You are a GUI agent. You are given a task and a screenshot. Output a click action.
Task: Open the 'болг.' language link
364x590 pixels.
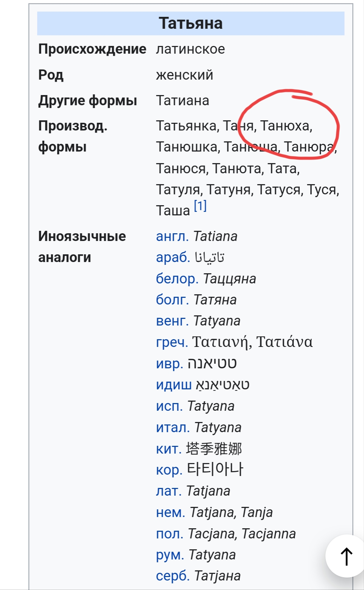[x=172, y=300]
